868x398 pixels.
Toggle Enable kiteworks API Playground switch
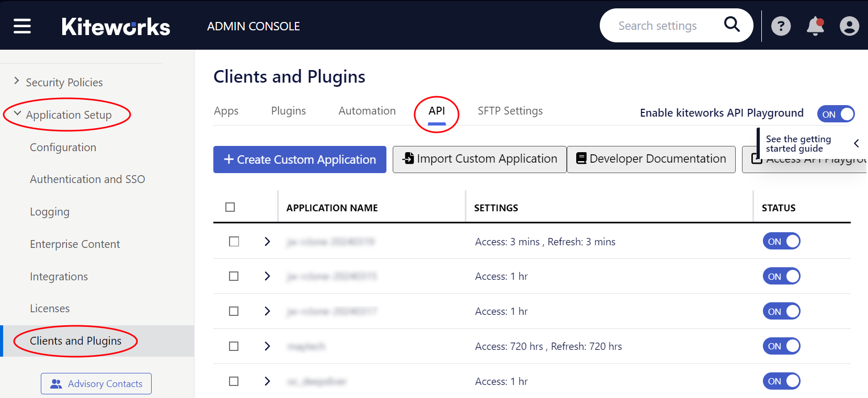(836, 114)
